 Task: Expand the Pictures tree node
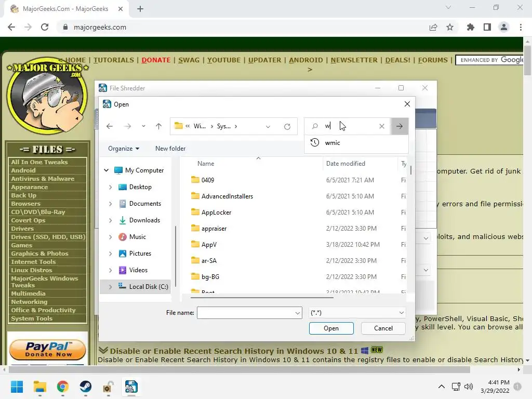tap(110, 254)
